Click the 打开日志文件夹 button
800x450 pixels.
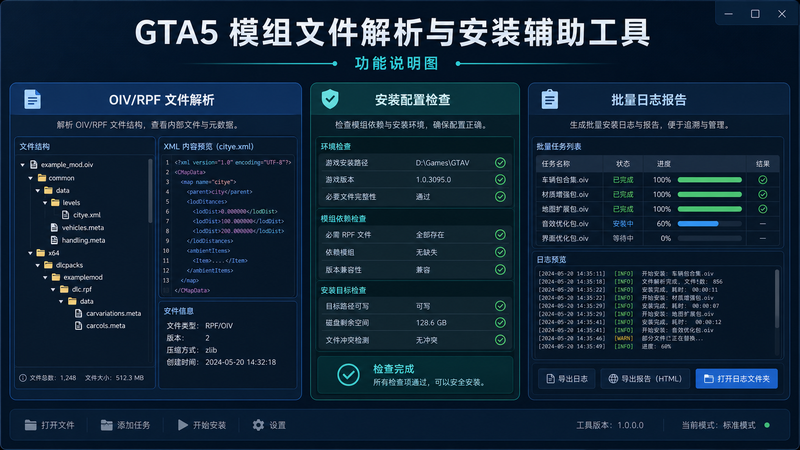click(x=736, y=379)
